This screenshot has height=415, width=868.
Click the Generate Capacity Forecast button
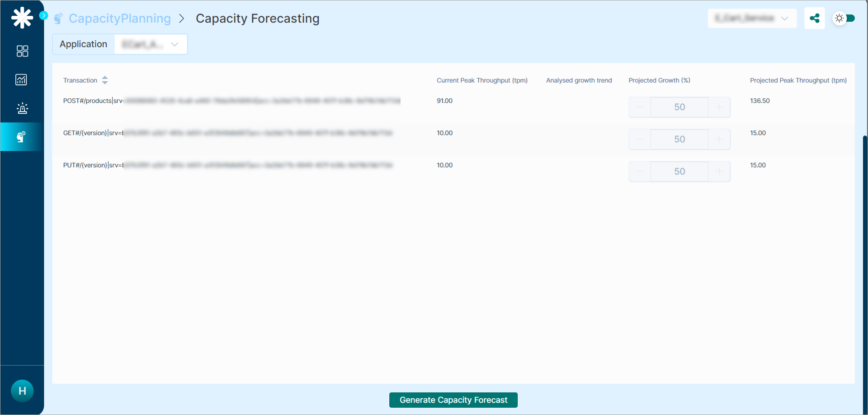pos(453,400)
